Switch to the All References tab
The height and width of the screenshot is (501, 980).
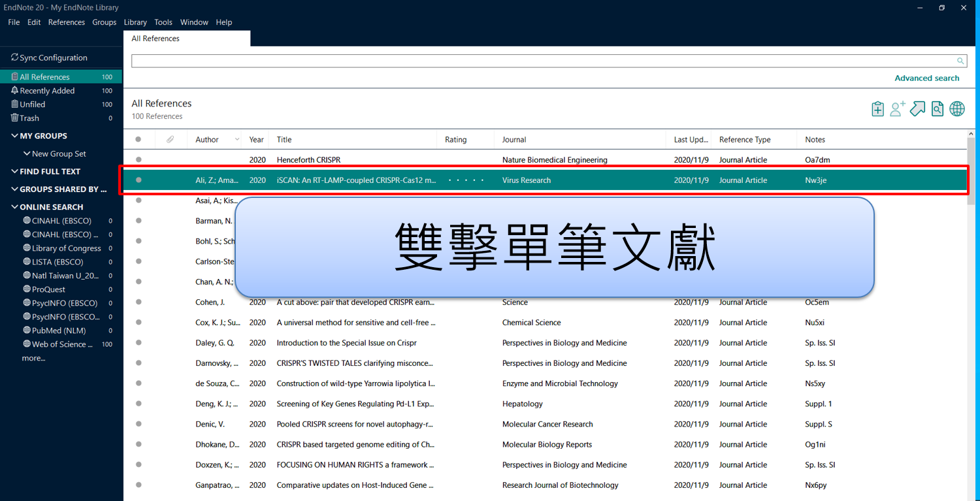click(x=187, y=39)
